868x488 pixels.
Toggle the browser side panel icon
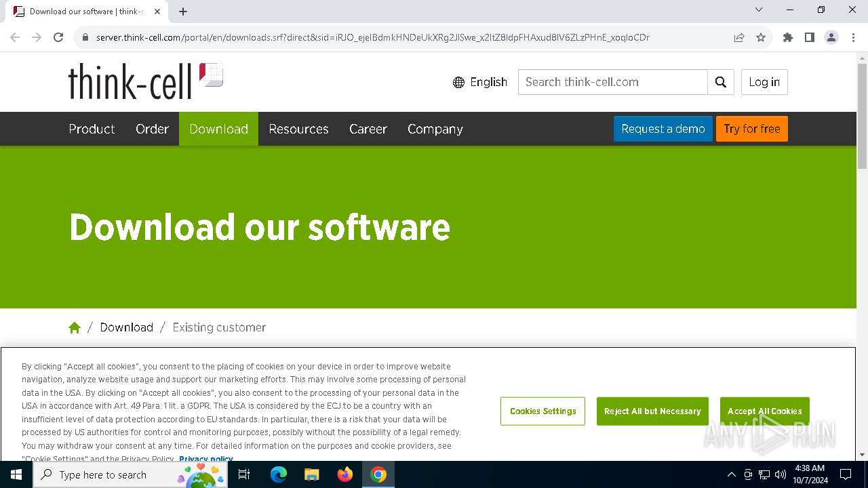coord(810,37)
